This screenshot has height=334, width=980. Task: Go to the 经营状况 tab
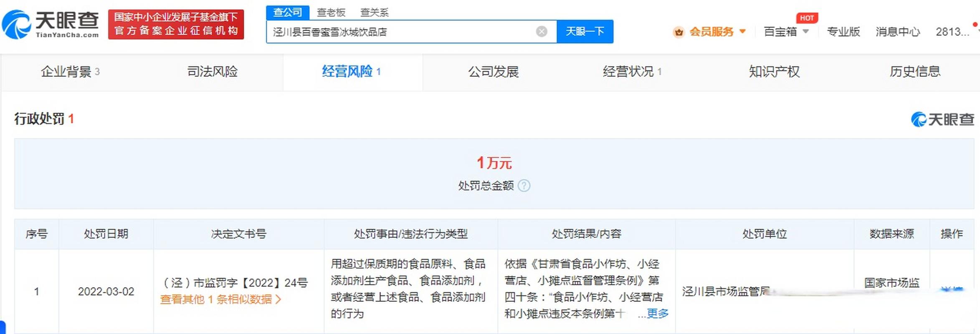(x=632, y=72)
